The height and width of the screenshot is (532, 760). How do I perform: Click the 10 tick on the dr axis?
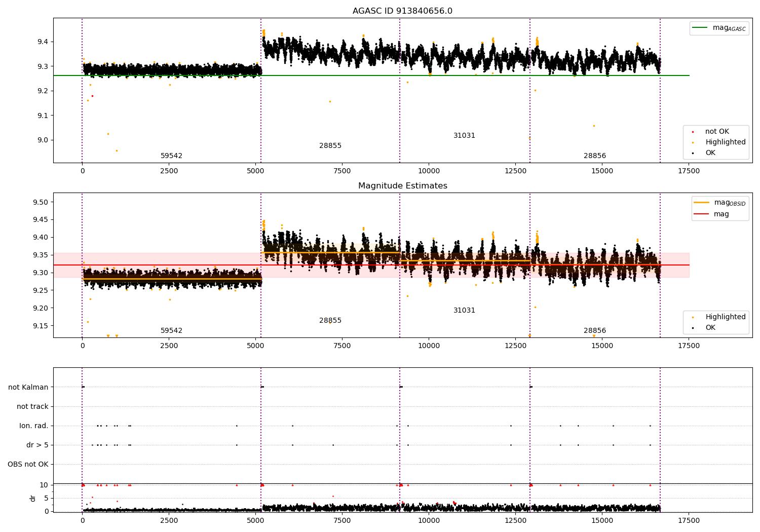44,485
